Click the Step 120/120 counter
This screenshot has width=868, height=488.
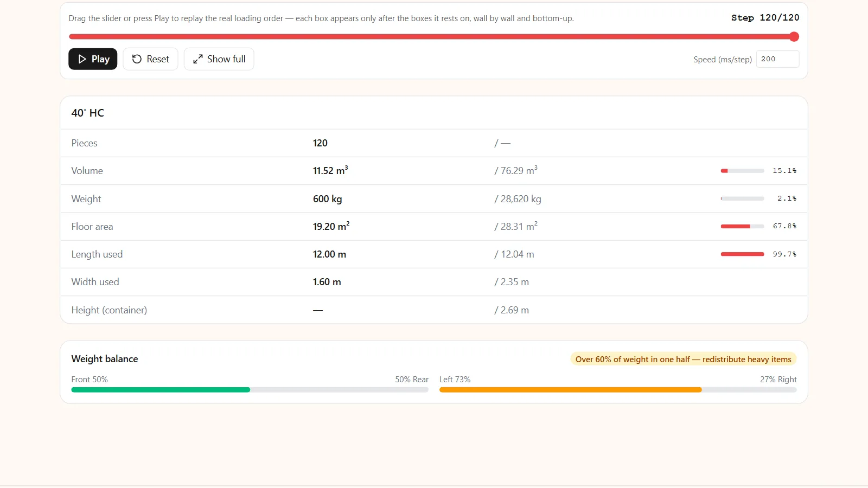pyautogui.click(x=765, y=18)
